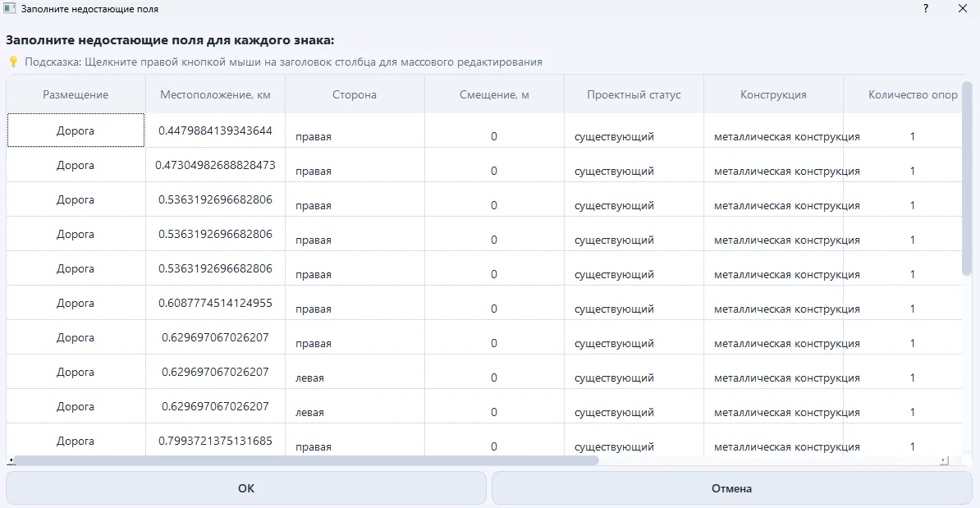This screenshot has height=508, width=980.
Task: Click the Смещение value 0 in row 0.7993721375131685
Action: pyautogui.click(x=494, y=446)
